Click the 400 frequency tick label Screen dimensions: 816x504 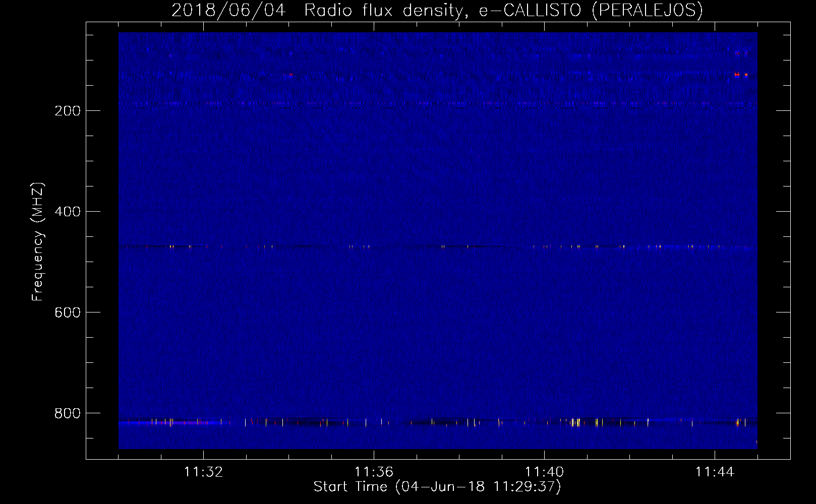68,212
